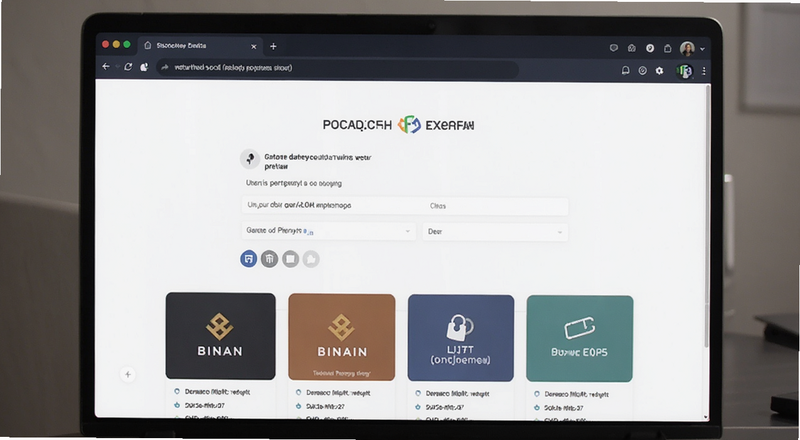Click the scrollbar's bottom arrow

[706, 417]
